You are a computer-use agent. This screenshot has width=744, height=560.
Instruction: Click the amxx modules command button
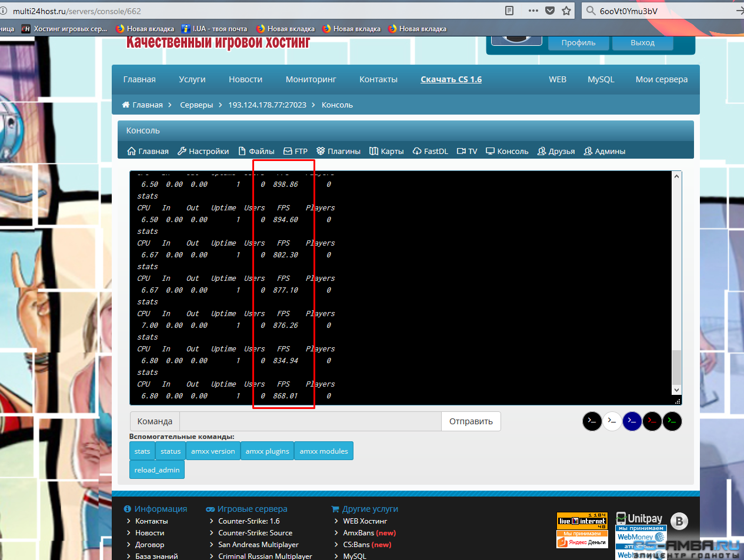coord(323,451)
